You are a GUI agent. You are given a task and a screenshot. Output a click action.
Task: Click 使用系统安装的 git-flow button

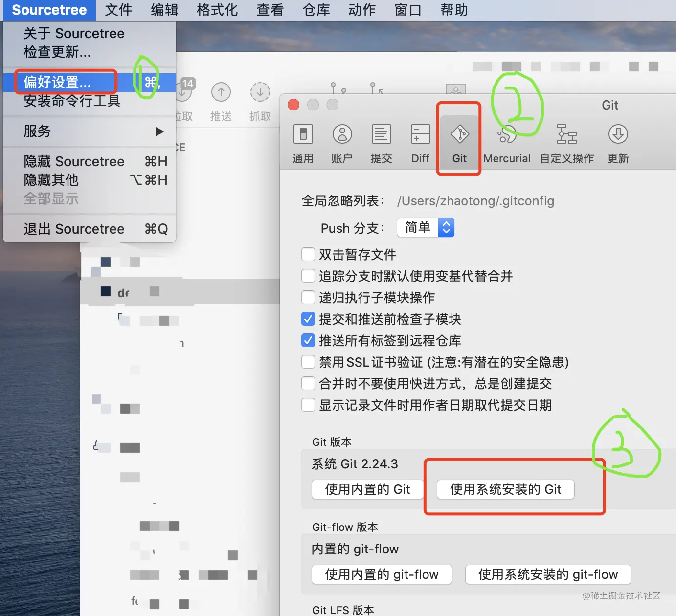pyautogui.click(x=548, y=574)
